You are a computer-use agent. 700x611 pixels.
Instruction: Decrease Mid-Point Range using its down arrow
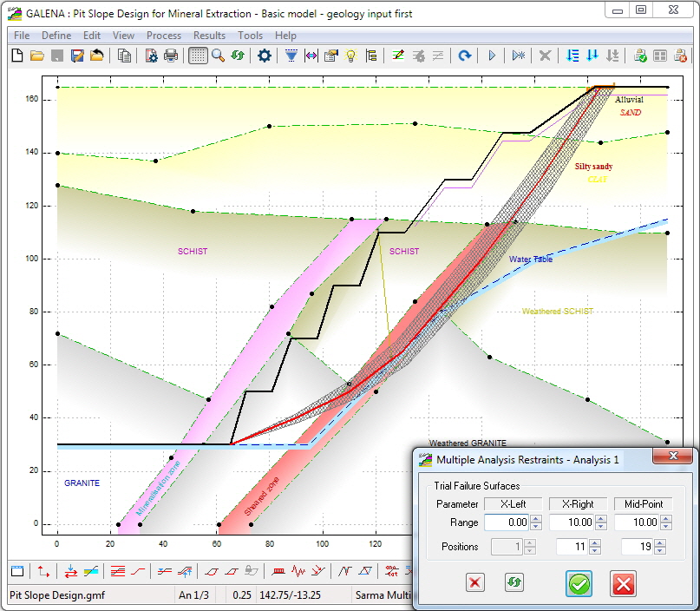[665, 526]
